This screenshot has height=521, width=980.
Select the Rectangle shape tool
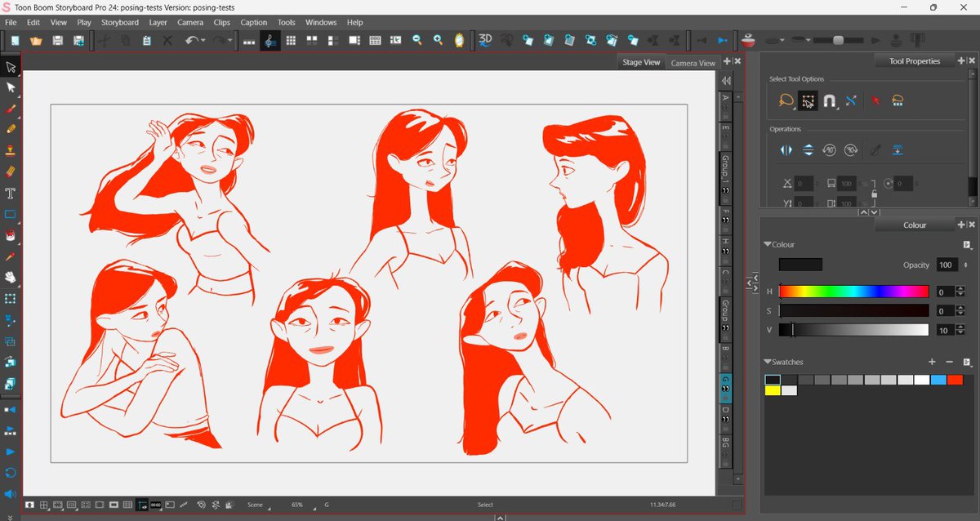click(x=11, y=215)
